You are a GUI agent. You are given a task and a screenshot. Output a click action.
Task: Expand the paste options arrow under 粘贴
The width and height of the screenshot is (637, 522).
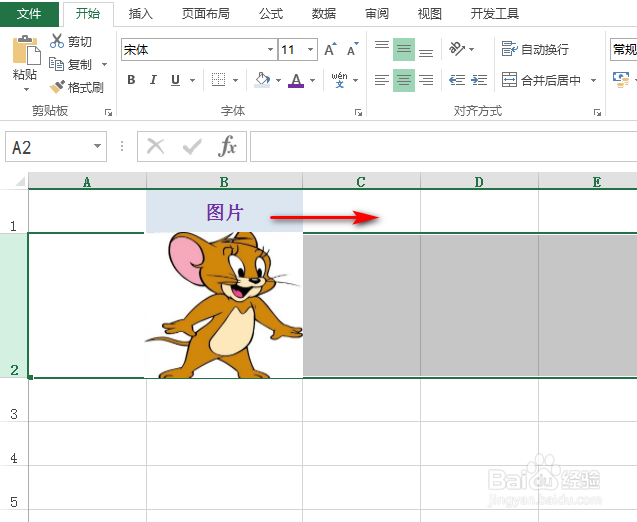click(26, 89)
